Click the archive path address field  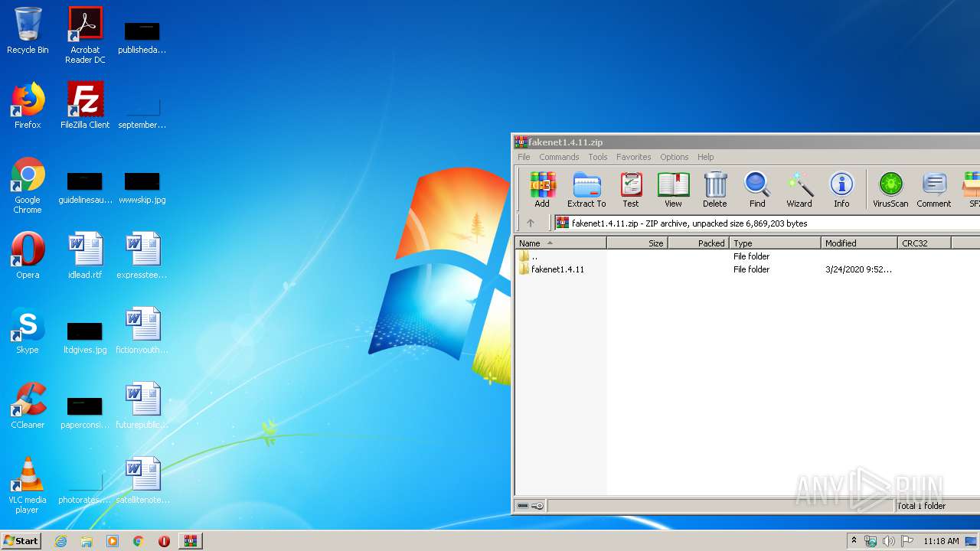[x=766, y=223]
